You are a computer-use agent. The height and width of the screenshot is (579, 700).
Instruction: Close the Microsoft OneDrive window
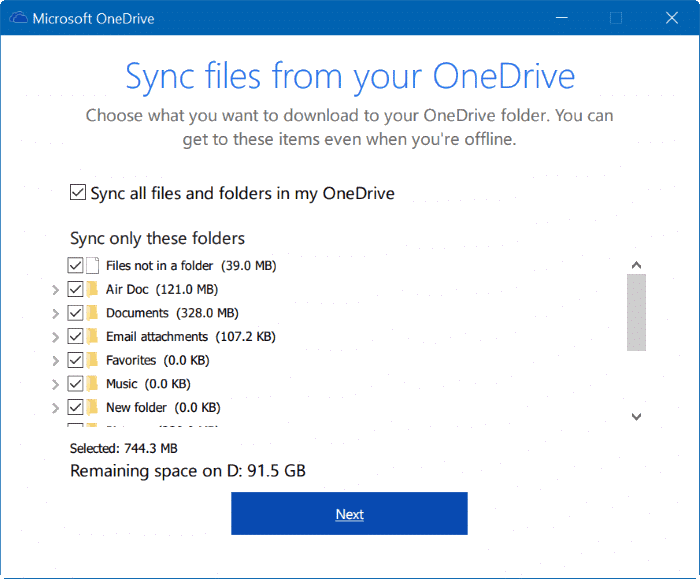671,18
